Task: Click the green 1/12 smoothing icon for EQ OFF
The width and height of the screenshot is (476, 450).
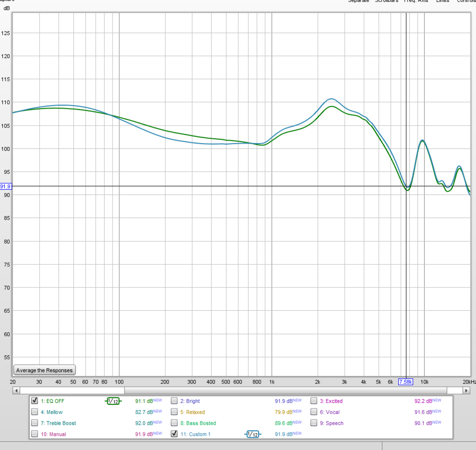Action: (113, 401)
